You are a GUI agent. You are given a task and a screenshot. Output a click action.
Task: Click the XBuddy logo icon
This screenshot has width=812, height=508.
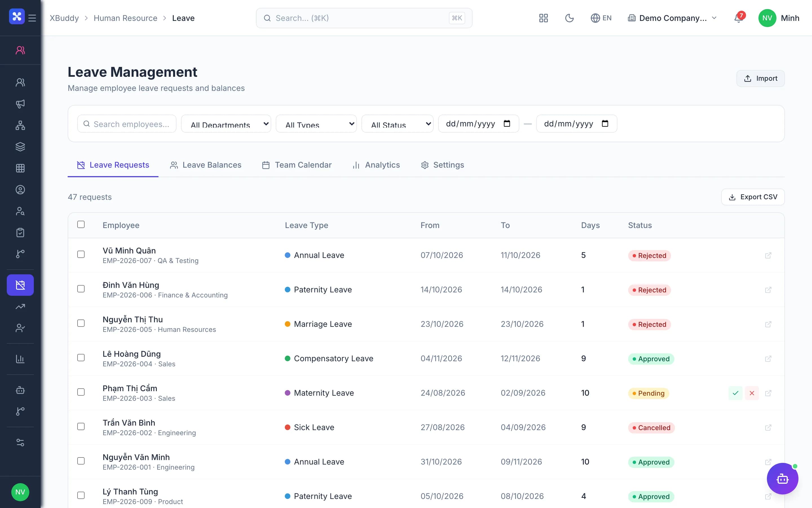point(17,16)
